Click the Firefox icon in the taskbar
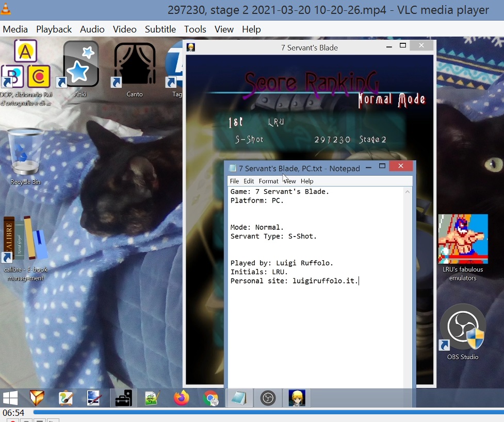 [x=181, y=398]
